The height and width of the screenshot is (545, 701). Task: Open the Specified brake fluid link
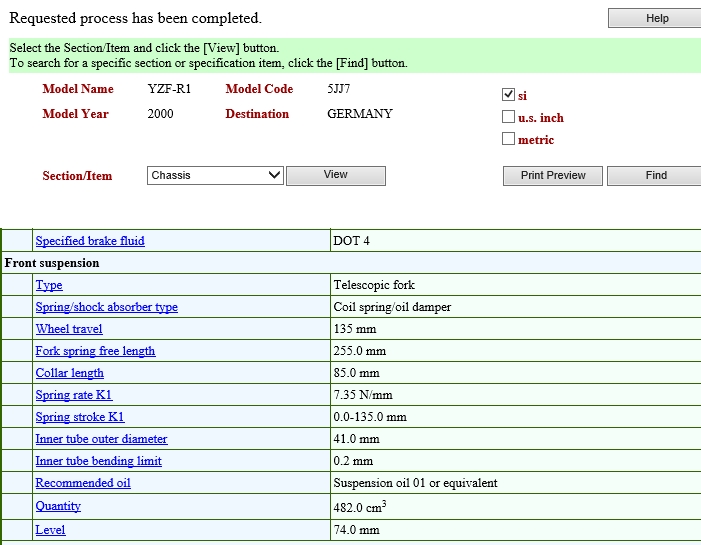(x=90, y=241)
